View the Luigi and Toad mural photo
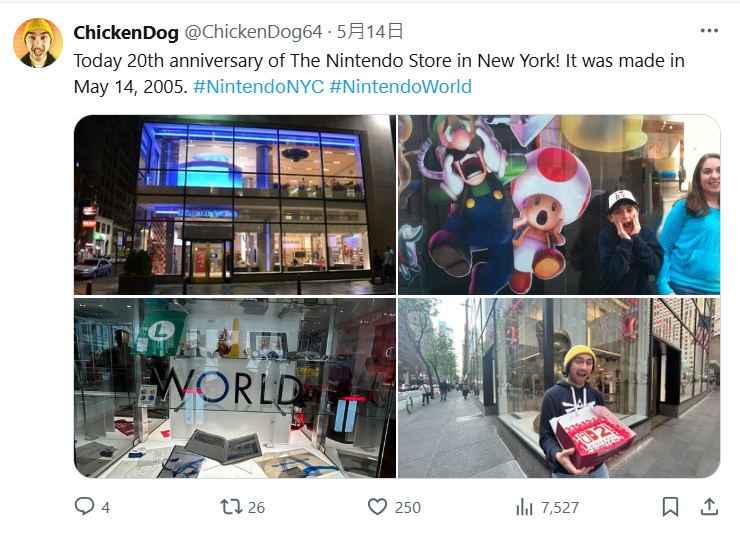Screen dimensions: 740x533 559,205
